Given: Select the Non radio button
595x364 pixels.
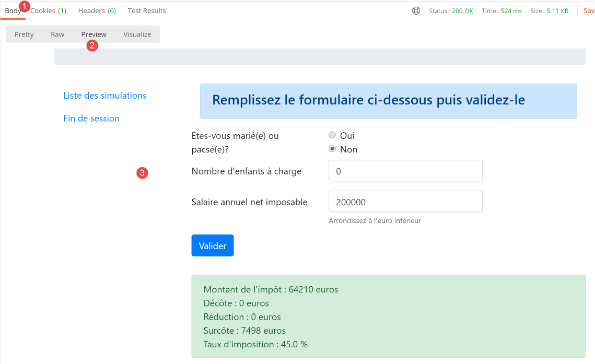Looking at the screenshot, I should [332, 149].
